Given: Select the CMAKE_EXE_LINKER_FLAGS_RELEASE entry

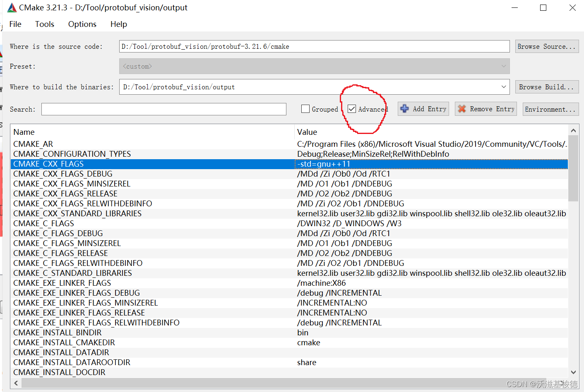Looking at the screenshot, I should [79, 313].
